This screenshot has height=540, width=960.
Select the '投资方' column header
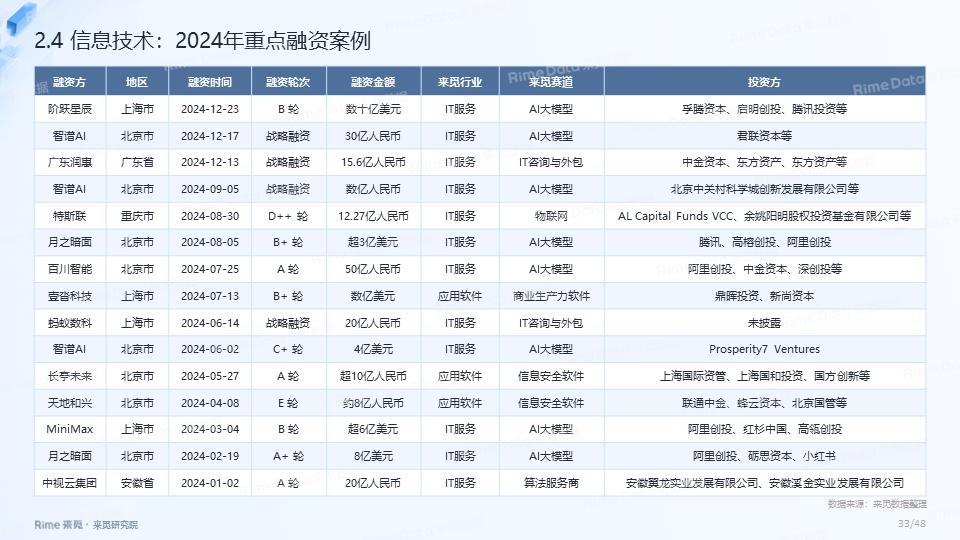[764, 82]
